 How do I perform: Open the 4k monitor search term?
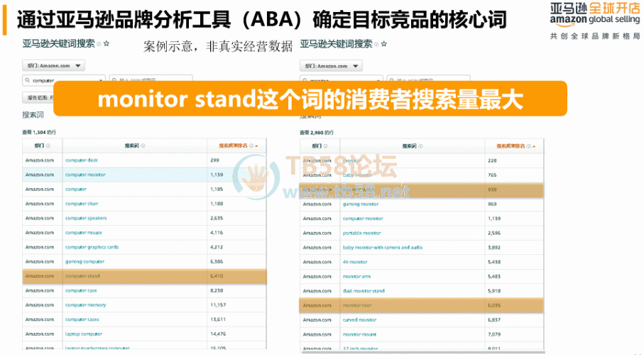point(355,262)
